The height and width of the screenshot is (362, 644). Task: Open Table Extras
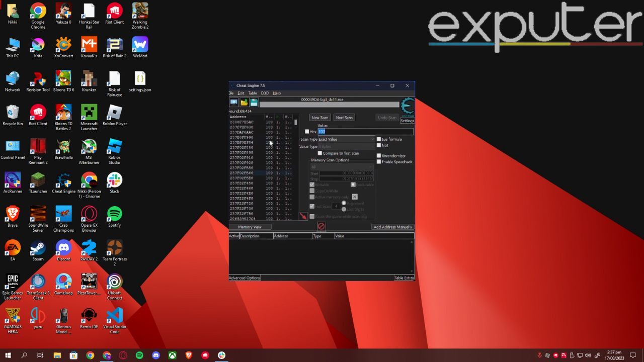click(404, 278)
